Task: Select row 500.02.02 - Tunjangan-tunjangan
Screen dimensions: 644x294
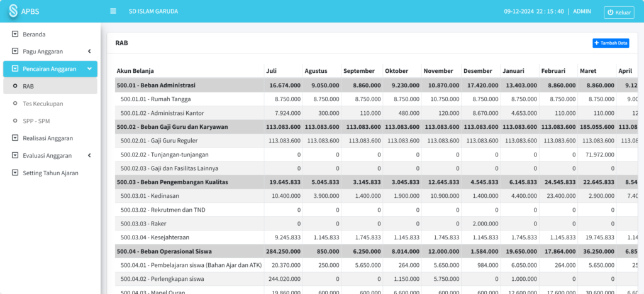Action: tap(377, 155)
